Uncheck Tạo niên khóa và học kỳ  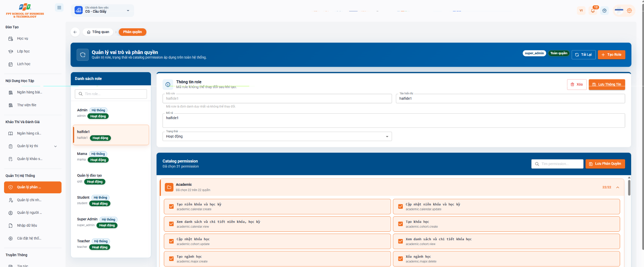point(171,207)
